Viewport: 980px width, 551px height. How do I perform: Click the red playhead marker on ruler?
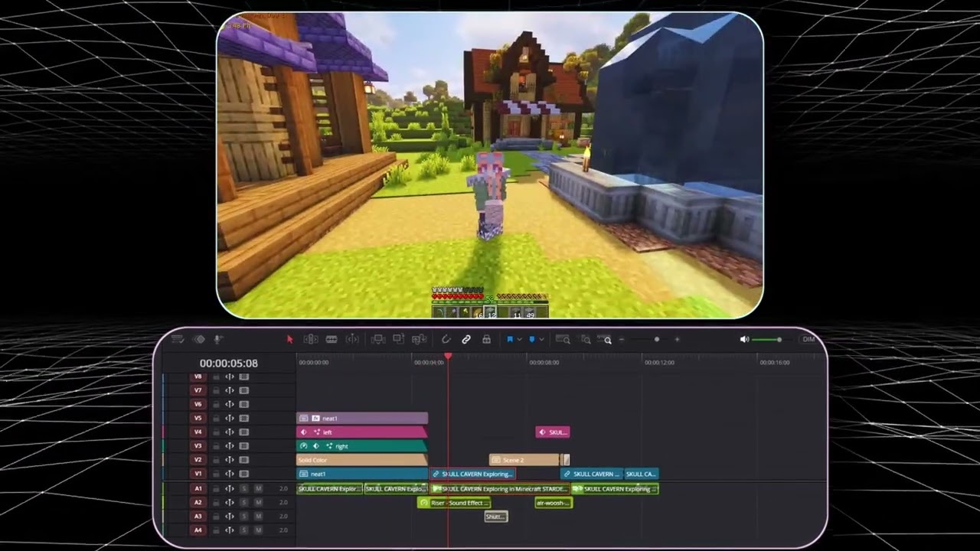pyautogui.click(x=448, y=357)
